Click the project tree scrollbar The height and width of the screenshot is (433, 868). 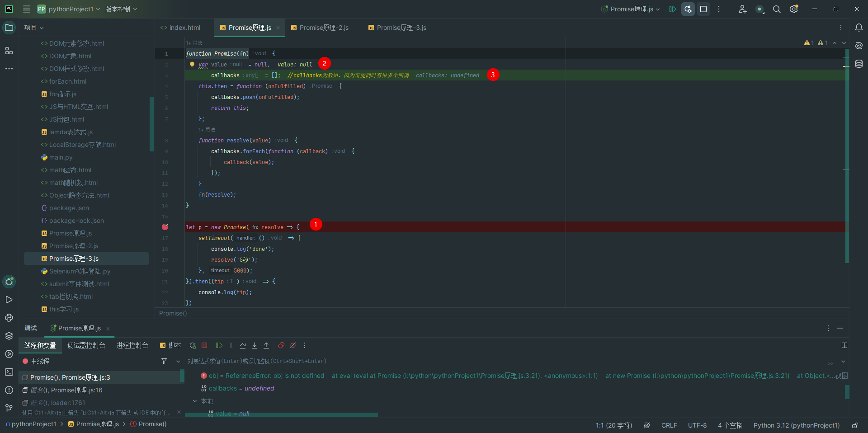point(152,124)
